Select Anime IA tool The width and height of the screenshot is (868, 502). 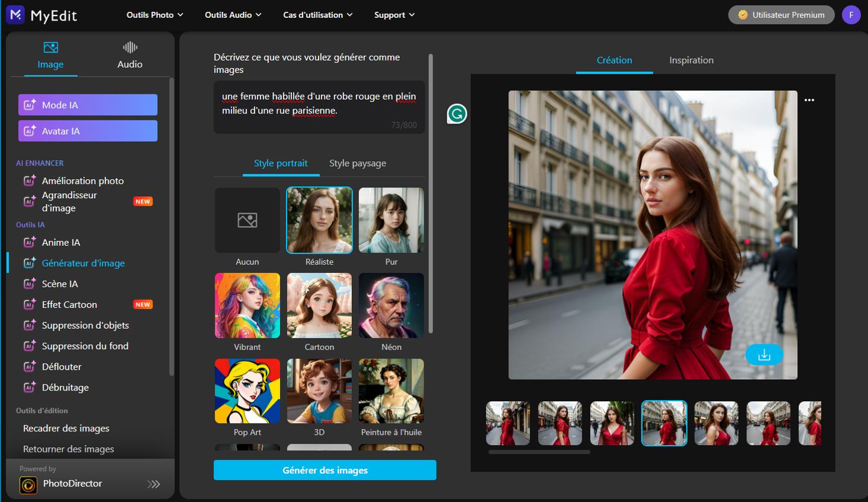click(61, 242)
